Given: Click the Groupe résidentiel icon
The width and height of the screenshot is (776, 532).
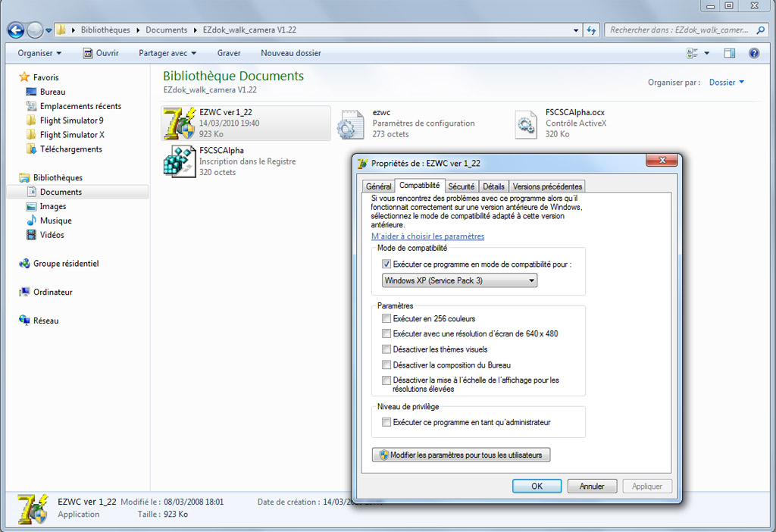Looking at the screenshot, I should 24,264.
